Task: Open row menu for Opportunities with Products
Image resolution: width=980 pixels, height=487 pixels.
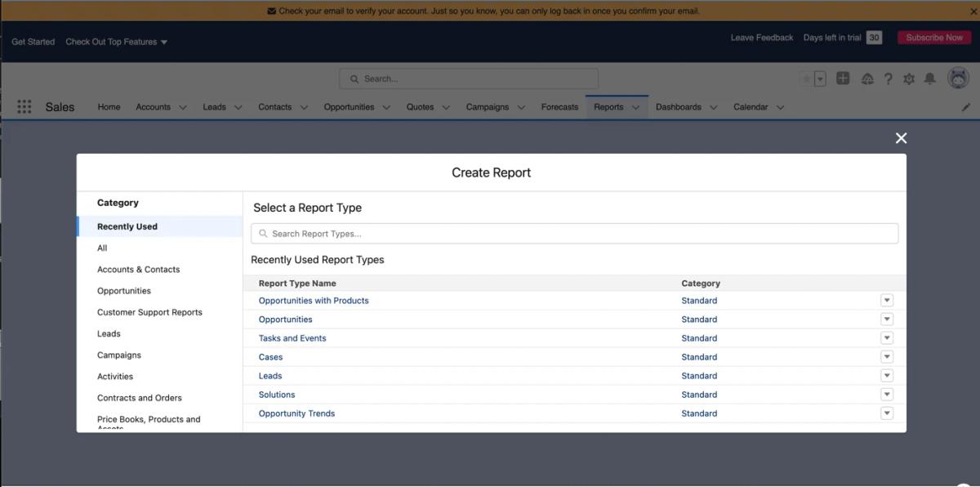Action: click(887, 300)
